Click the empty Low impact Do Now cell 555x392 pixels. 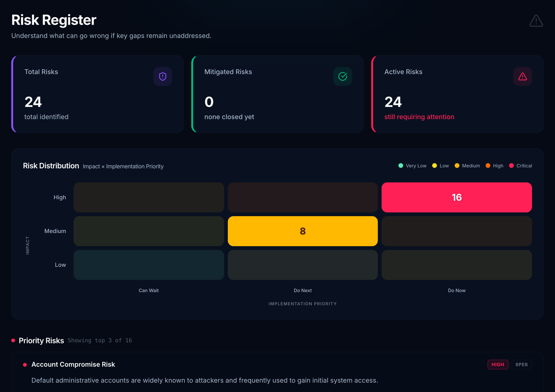[457, 265]
